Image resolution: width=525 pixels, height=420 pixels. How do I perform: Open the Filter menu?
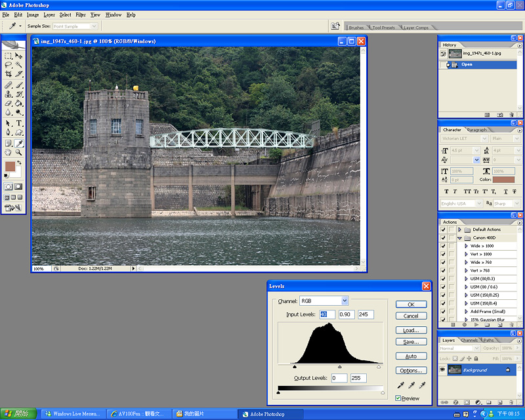click(81, 14)
